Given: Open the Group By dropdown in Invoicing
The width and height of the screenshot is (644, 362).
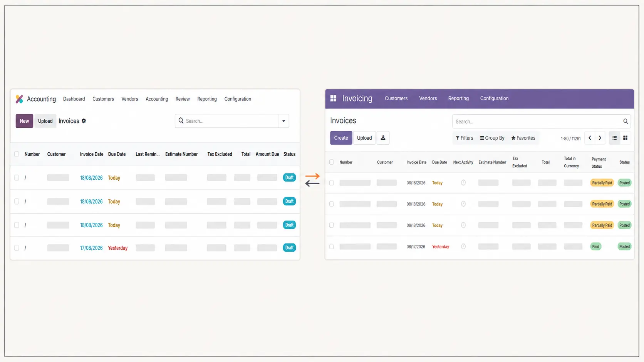Looking at the screenshot, I should click(x=492, y=138).
